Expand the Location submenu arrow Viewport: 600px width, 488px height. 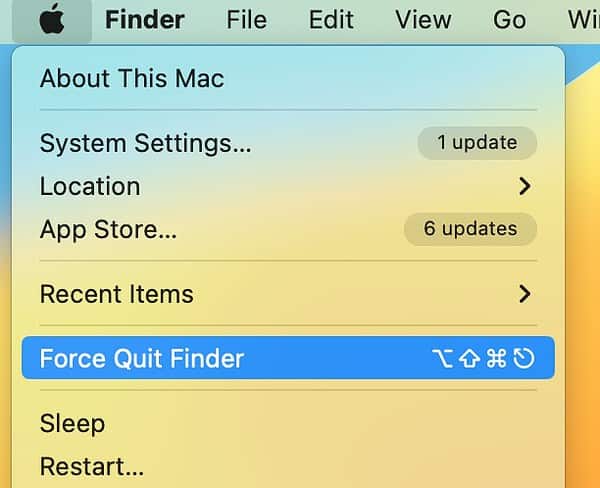[x=525, y=187]
